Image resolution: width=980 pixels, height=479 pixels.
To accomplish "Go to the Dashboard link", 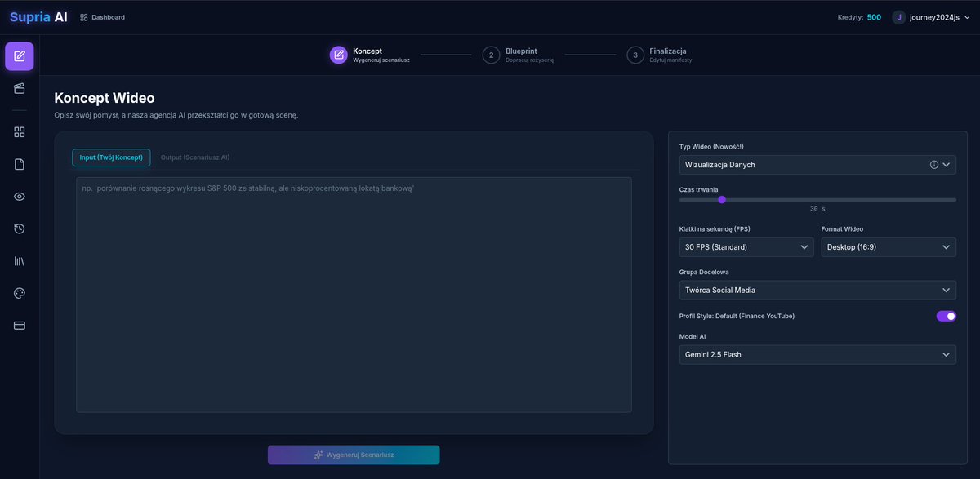I will coord(102,17).
